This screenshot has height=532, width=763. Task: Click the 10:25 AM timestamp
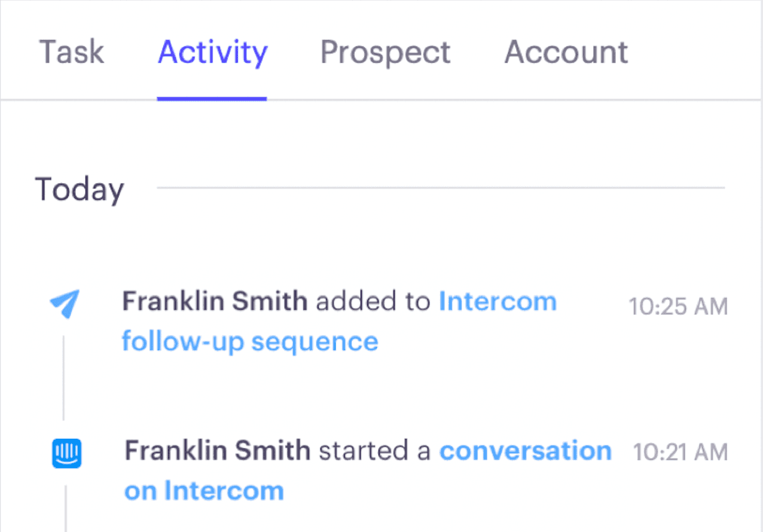coord(677,307)
